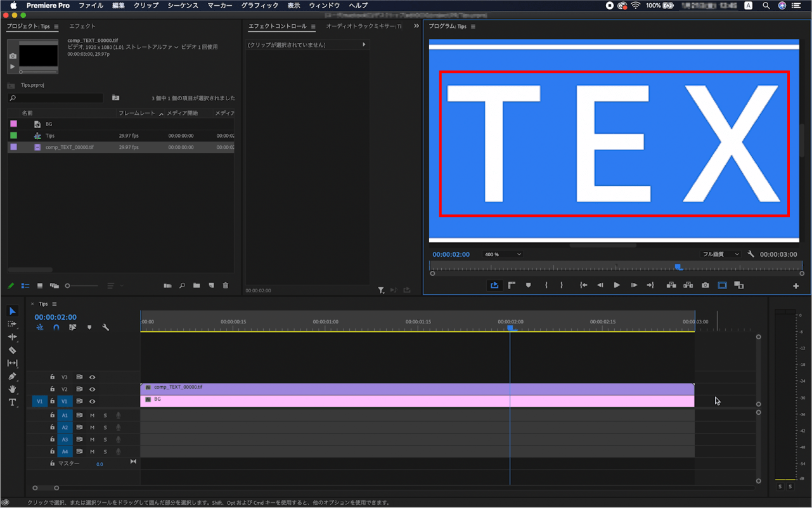Switch to the オーディオトラックミキサー tab
The height and width of the screenshot is (508, 812).
click(364, 26)
